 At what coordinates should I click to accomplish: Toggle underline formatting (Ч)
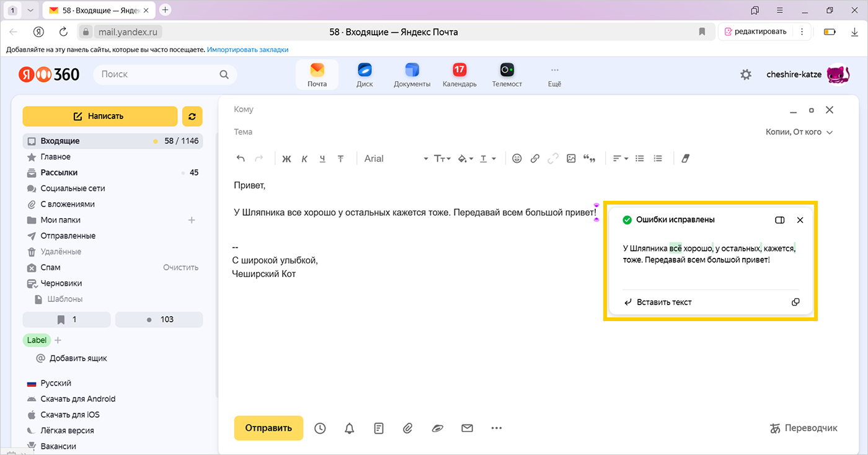click(x=322, y=159)
